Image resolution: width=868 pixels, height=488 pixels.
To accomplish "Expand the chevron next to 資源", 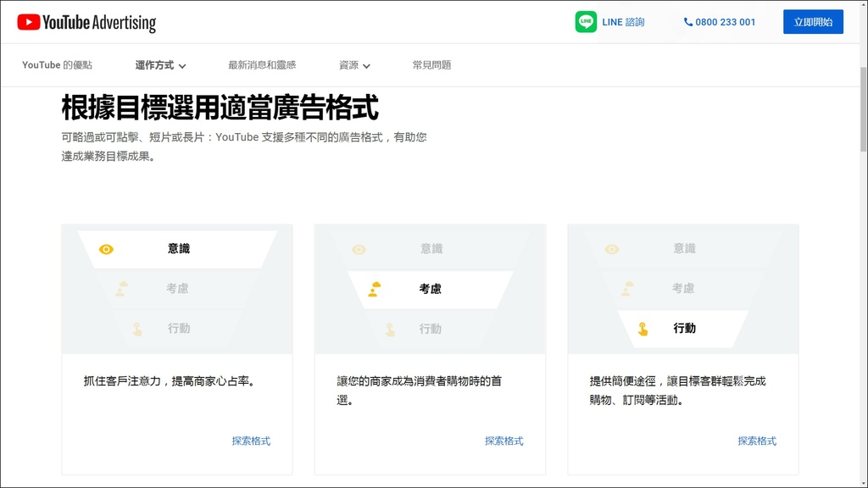I will (x=366, y=66).
